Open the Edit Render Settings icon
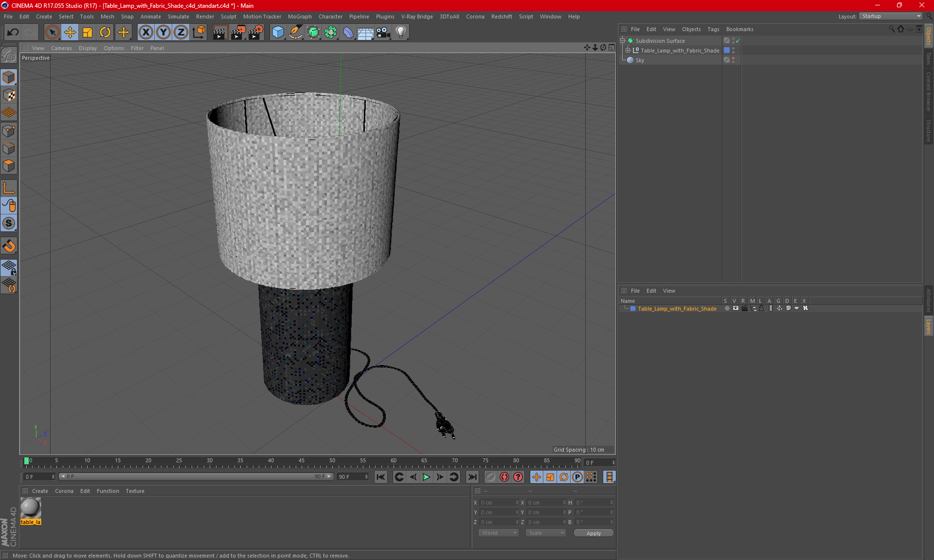This screenshot has width=934, height=560. pyautogui.click(x=255, y=33)
